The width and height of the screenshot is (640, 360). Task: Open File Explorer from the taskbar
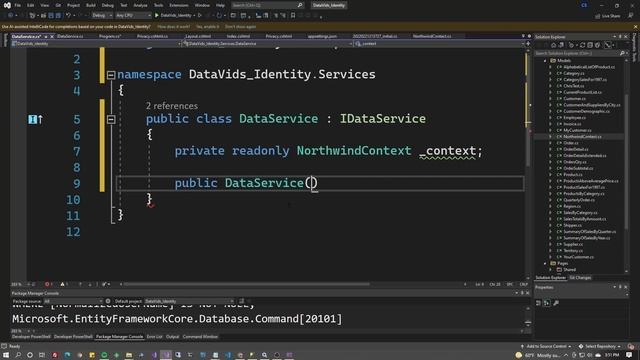(x=129, y=355)
